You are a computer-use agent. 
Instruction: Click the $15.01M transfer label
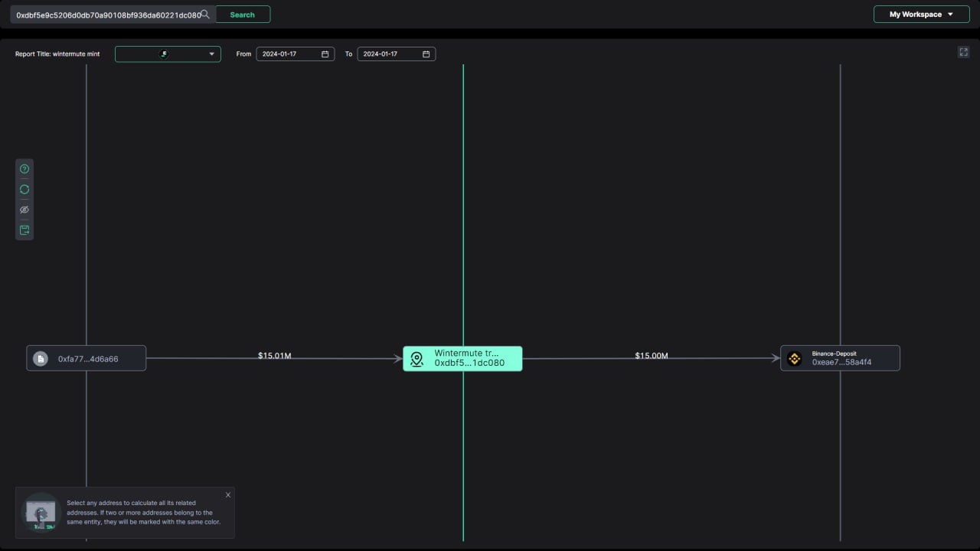[275, 356]
